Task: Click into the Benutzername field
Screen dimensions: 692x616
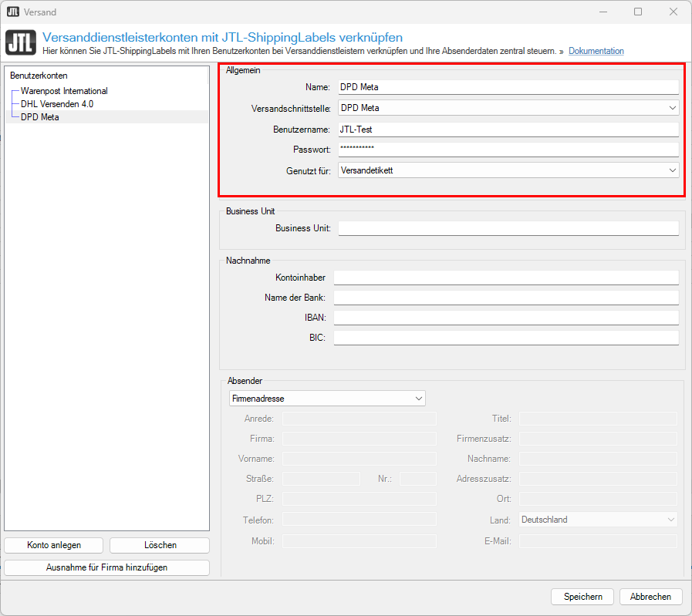Action: (508, 130)
